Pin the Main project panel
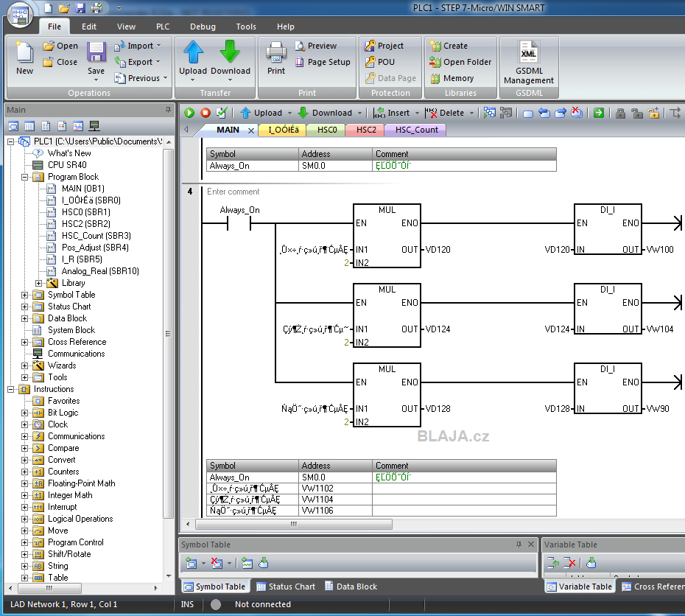Viewport: 685px width, 616px height. (168, 110)
